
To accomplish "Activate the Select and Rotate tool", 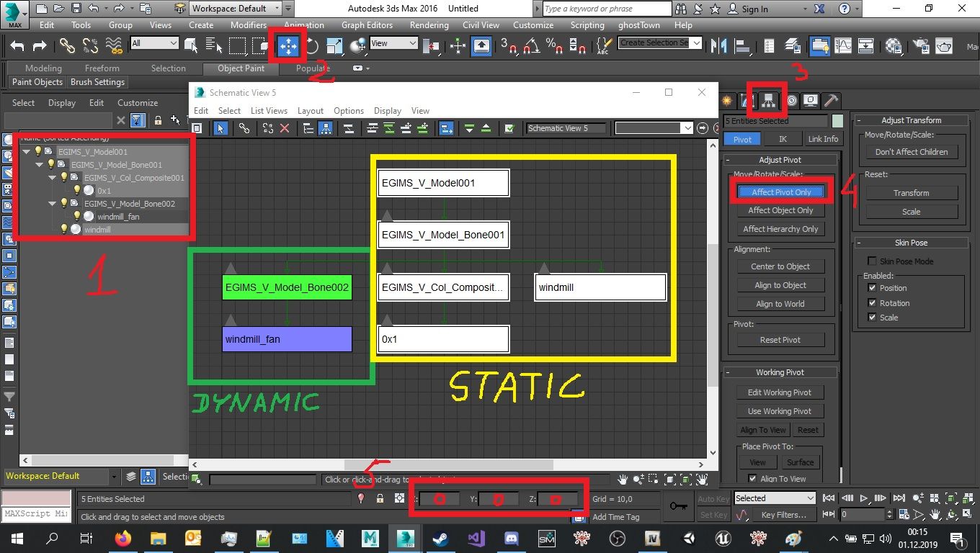I will tap(312, 45).
